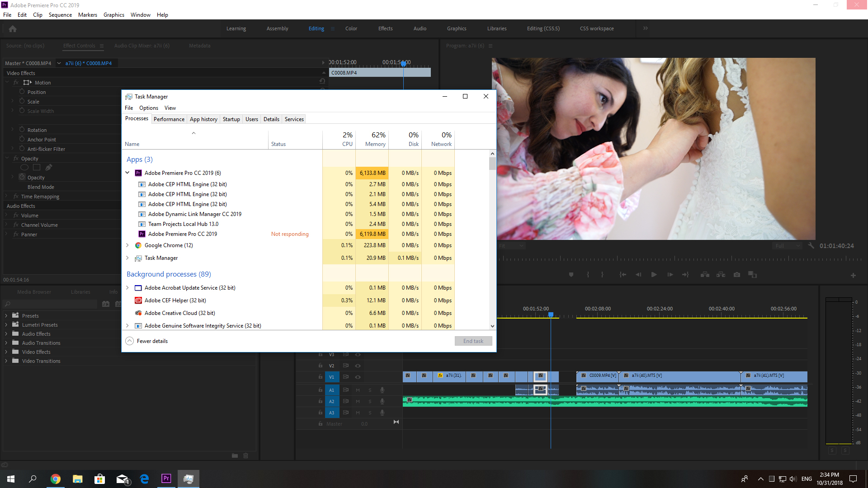The width and height of the screenshot is (868, 488).
Task: Open the Options menu in Task Manager
Action: 149,108
